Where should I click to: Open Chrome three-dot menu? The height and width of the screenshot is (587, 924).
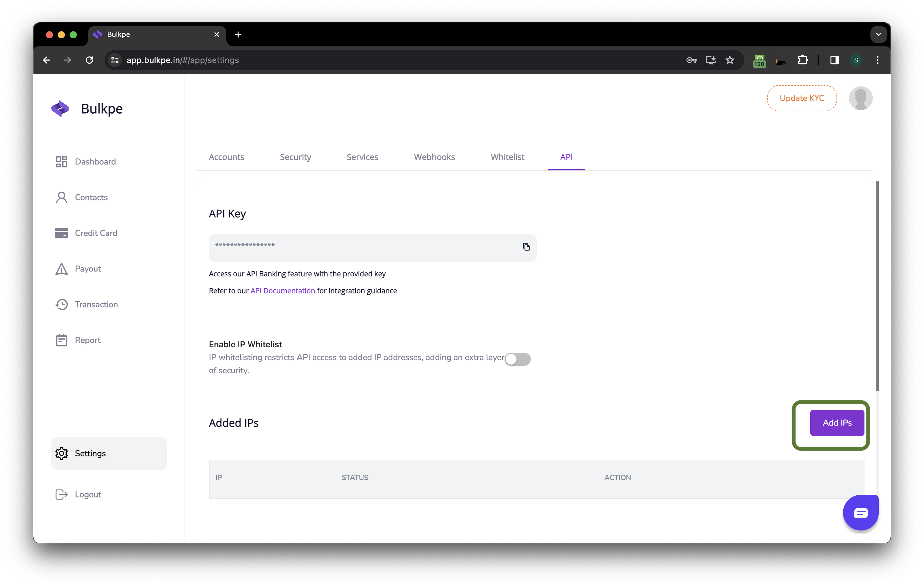(877, 60)
